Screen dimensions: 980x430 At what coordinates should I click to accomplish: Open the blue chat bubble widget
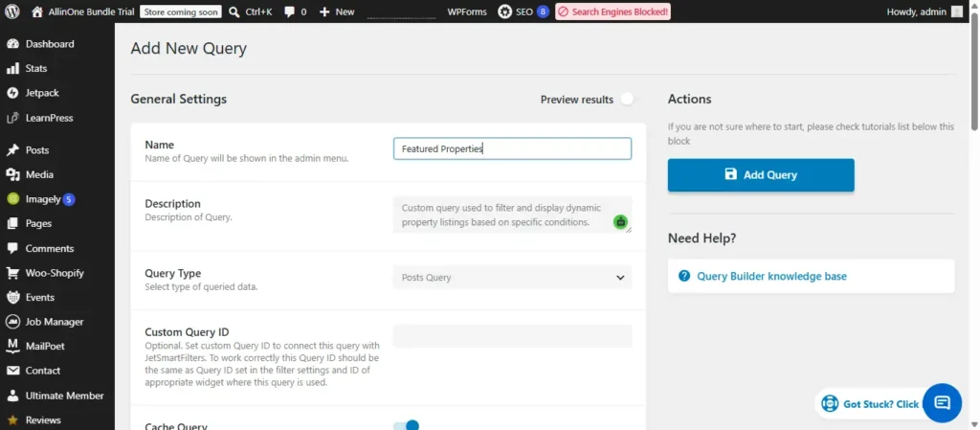(x=942, y=403)
